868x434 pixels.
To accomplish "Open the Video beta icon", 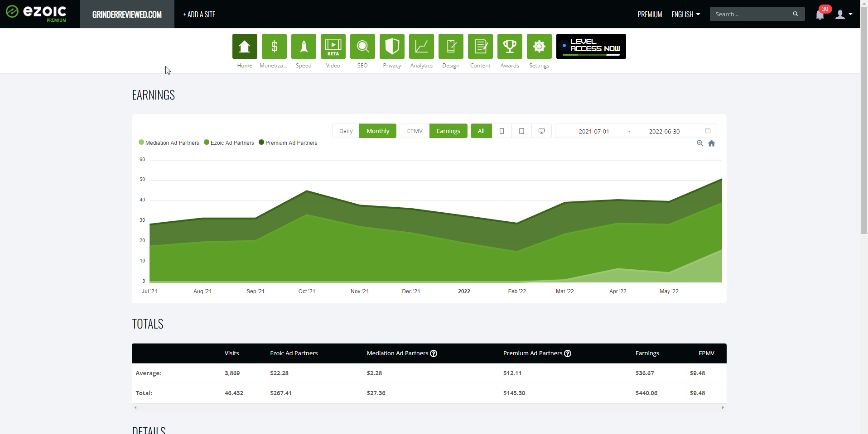I will click(333, 46).
